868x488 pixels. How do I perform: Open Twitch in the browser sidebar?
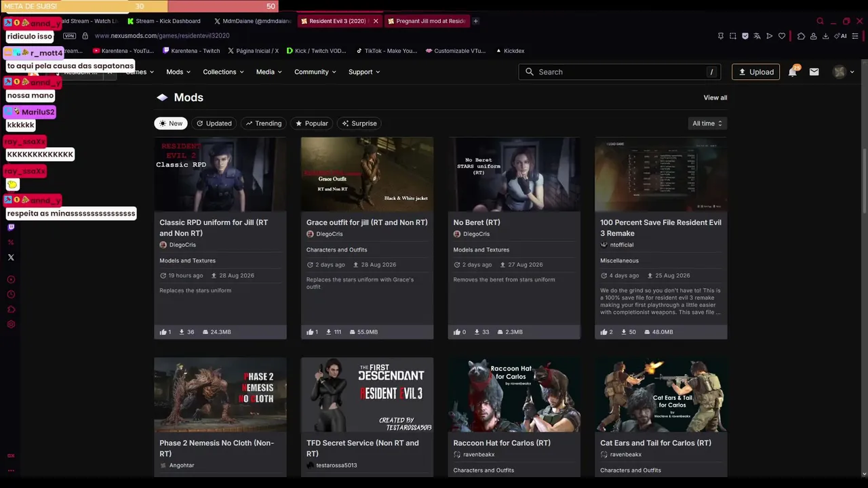pyautogui.click(x=11, y=228)
